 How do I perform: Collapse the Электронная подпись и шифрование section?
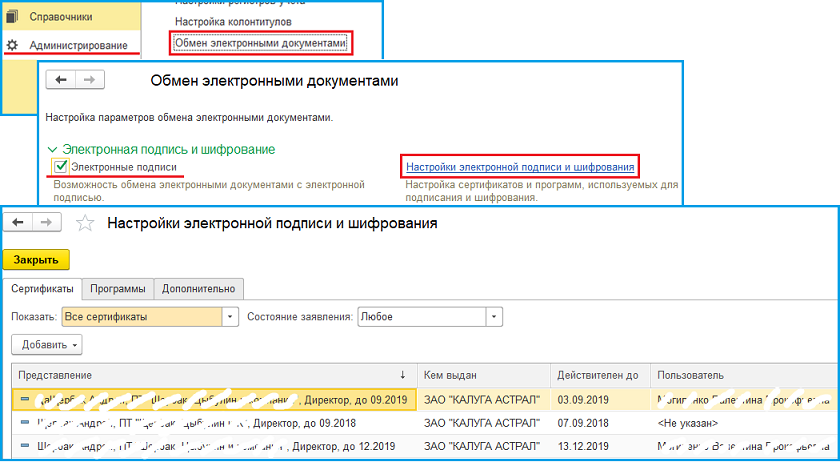52,149
